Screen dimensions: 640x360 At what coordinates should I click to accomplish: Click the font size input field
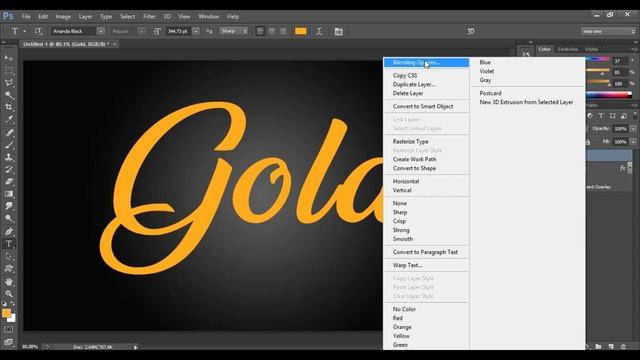tap(178, 31)
